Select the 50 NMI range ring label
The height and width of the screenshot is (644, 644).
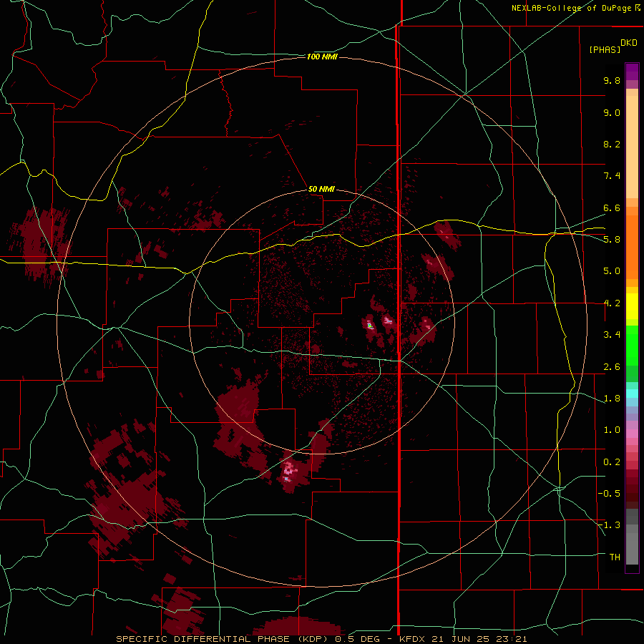[321, 189]
